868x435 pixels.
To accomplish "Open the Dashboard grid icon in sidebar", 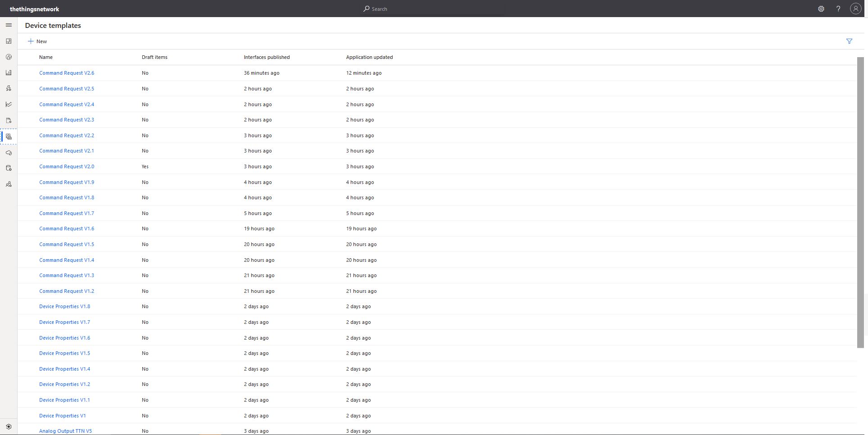I will [x=9, y=41].
